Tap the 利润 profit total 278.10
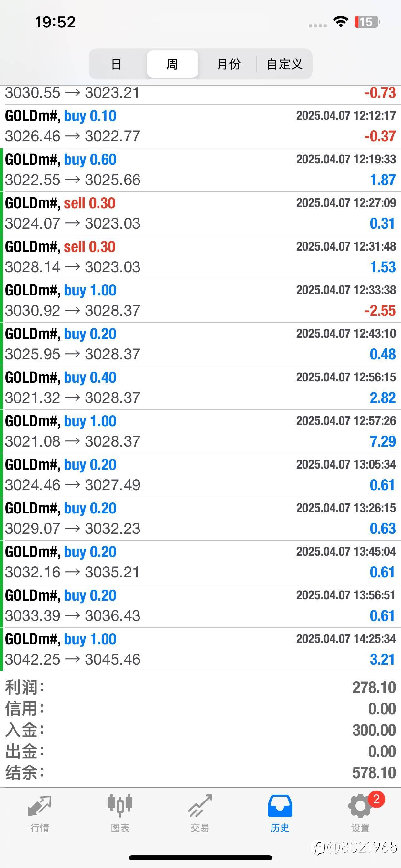This screenshot has width=401, height=868. coord(374,688)
